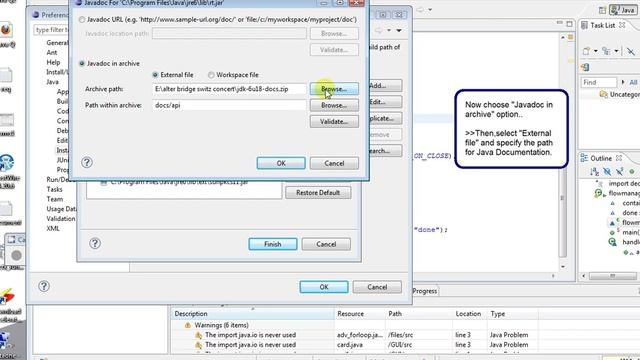
Task: Select Ant in the Preferences tree
Action: coord(52,52)
